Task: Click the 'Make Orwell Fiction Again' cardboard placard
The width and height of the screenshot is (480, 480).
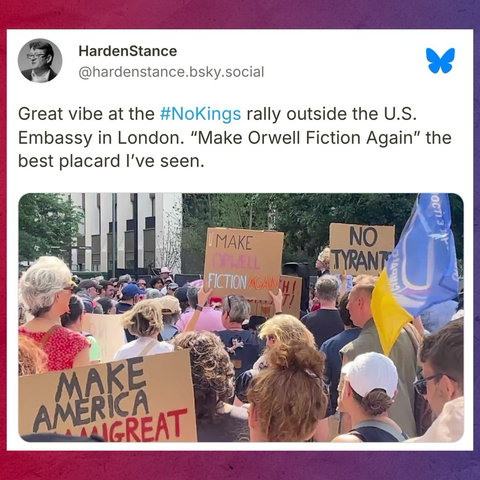Action: 243,262
